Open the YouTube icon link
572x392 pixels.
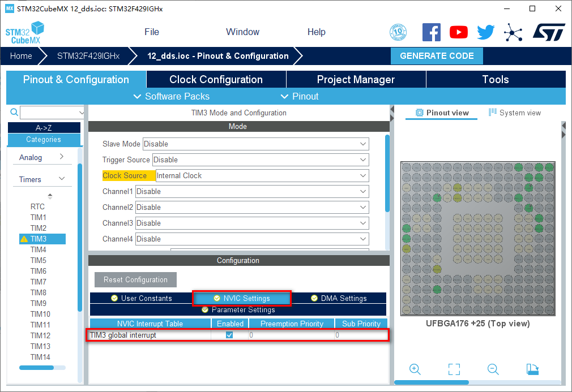(x=458, y=32)
